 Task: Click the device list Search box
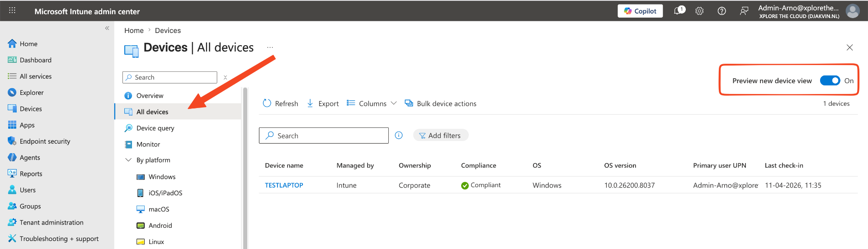(324, 136)
